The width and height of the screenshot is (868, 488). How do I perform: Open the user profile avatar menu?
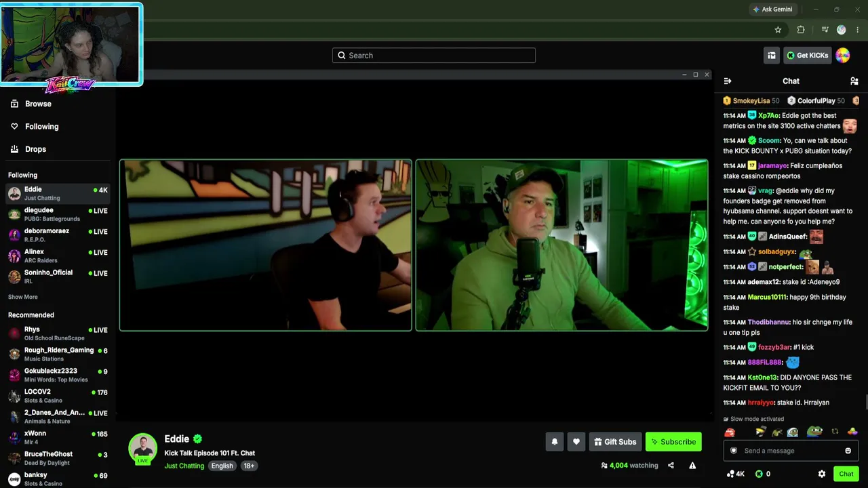[843, 56]
